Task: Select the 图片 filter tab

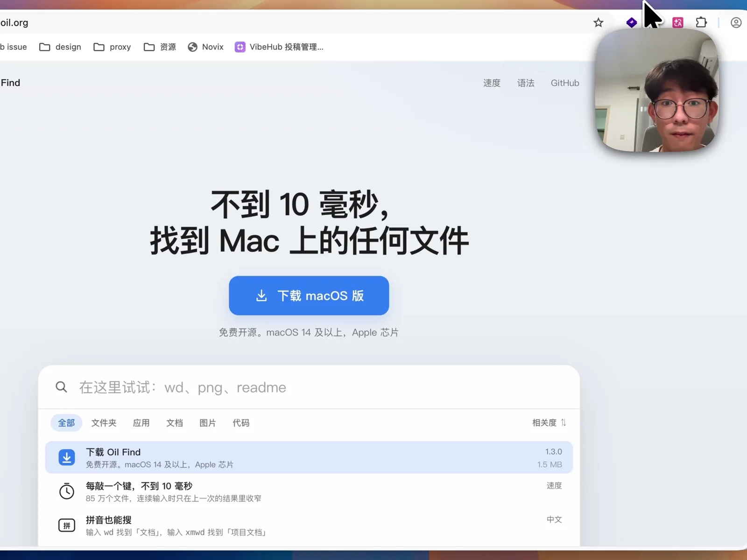Action: 208,423
